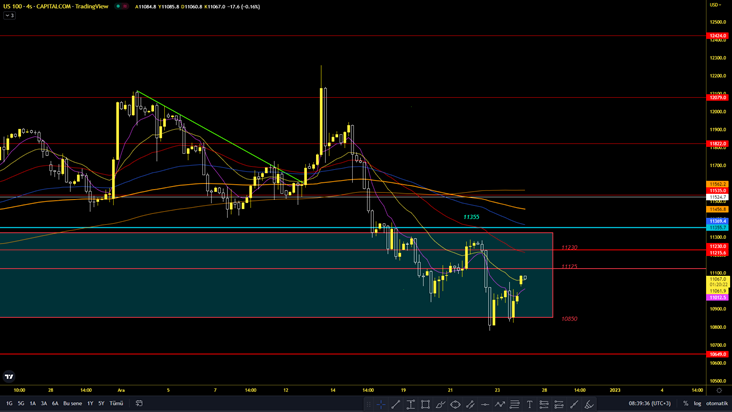Screen dimensions: 732x412
Task: Click the blue 11369.4 moving average label
Action: point(718,221)
